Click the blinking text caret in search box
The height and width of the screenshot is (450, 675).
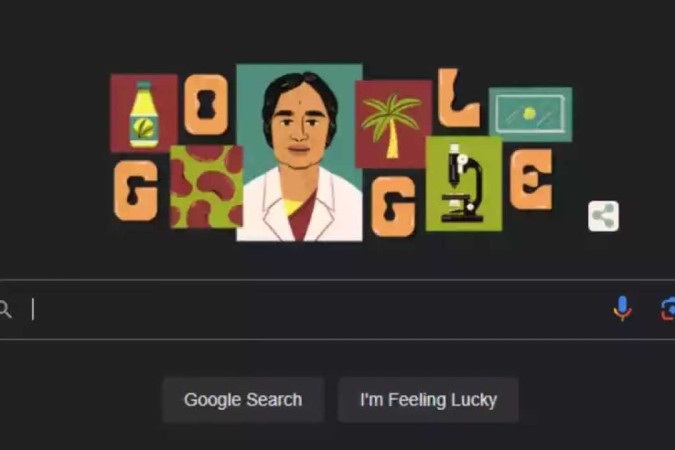click(x=33, y=309)
